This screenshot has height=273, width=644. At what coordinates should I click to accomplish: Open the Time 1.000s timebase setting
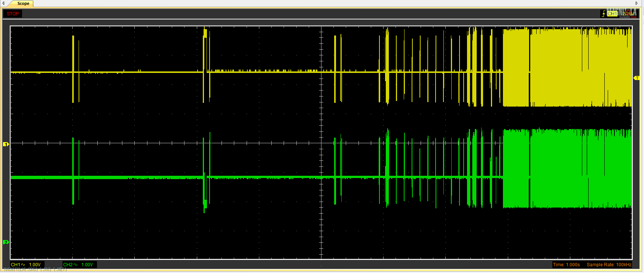pyautogui.click(x=566, y=265)
